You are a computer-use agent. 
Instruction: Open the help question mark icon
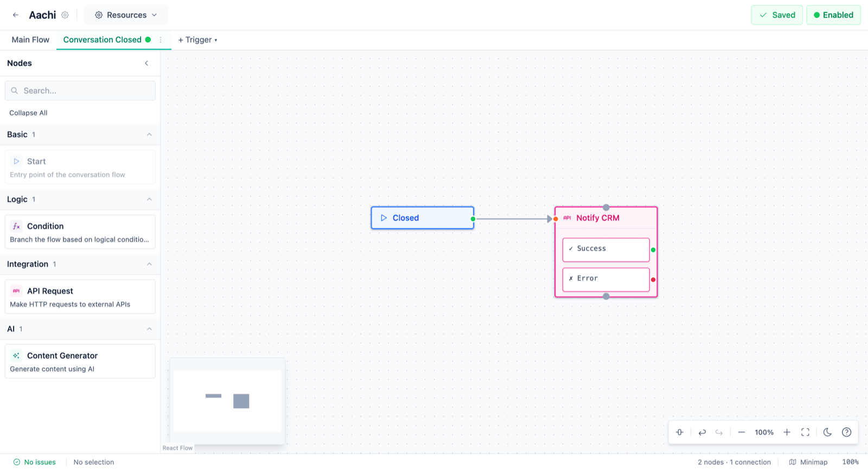click(846, 432)
